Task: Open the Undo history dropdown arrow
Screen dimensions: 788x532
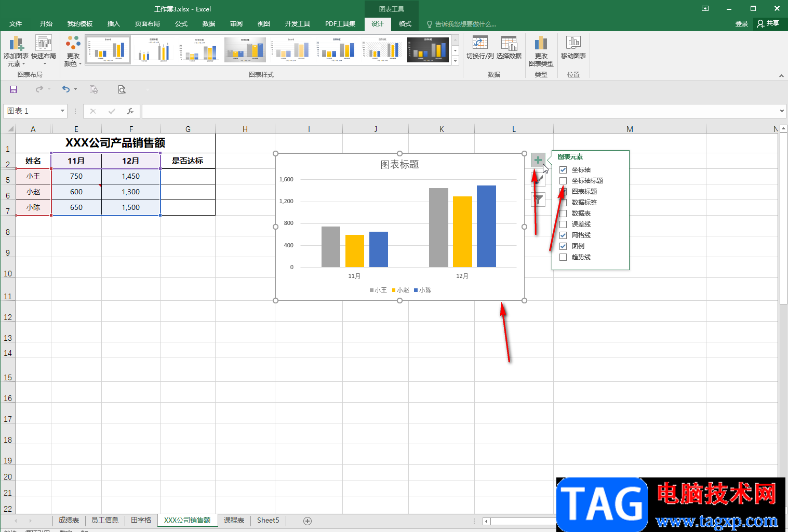Action: (75, 89)
